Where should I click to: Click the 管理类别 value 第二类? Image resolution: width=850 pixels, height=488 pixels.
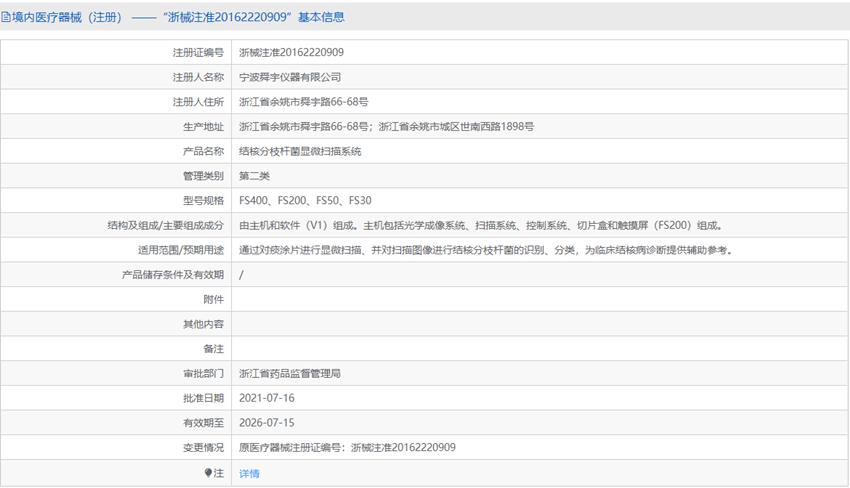tap(254, 176)
